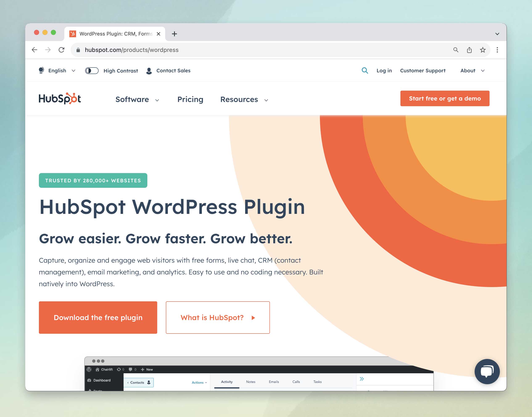532x417 pixels.
Task: Click the comments icon in preview admin bar
Action: [130, 369]
